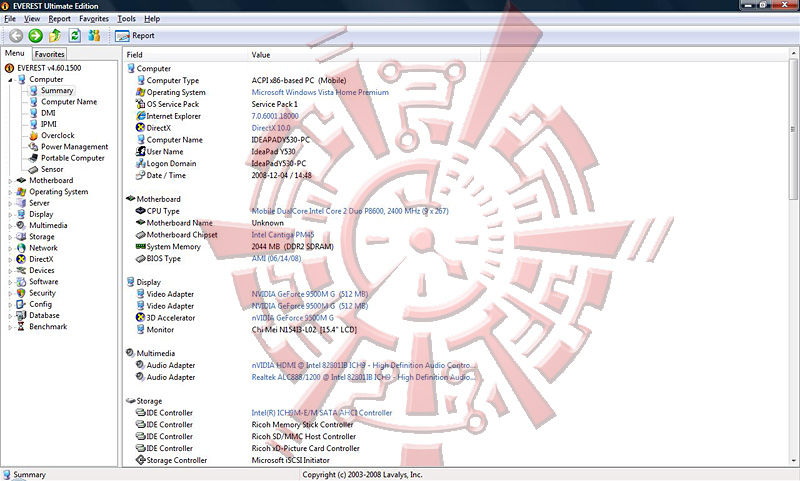Open the Realtek ALC888/1200 audio link
The height and width of the screenshot is (481, 800).
(x=363, y=377)
